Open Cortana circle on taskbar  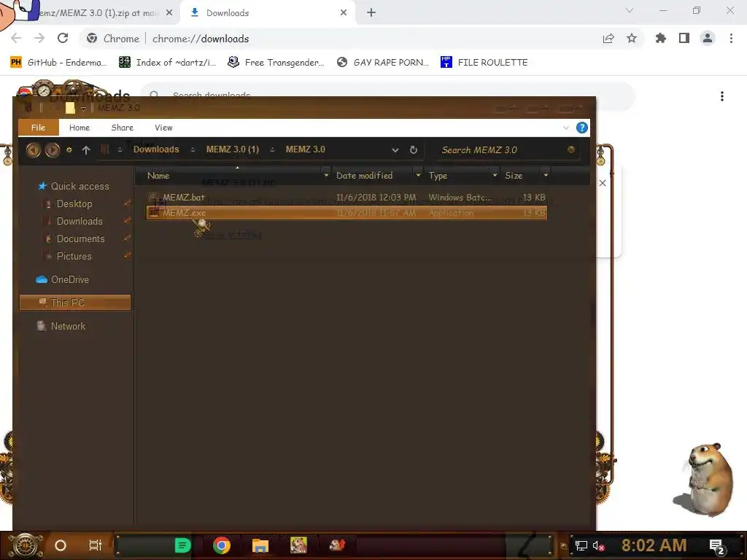point(61,545)
